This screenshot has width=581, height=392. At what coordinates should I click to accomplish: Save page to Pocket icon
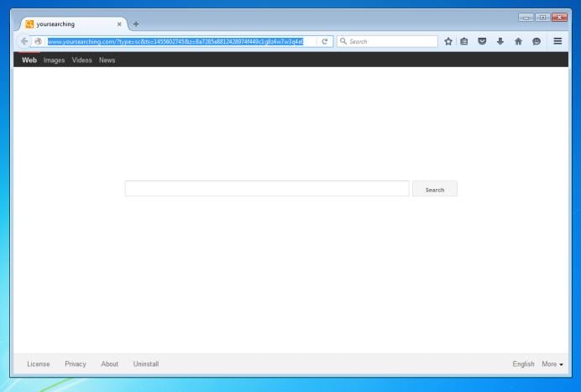point(482,41)
